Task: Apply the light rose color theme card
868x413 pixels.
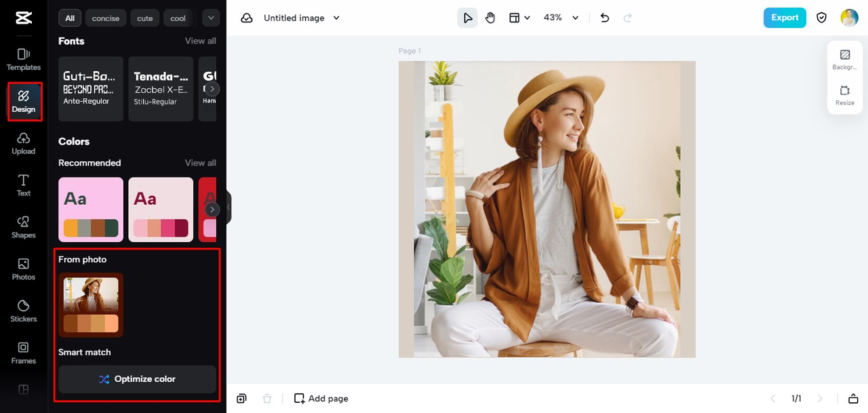Action: [x=161, y=210]
